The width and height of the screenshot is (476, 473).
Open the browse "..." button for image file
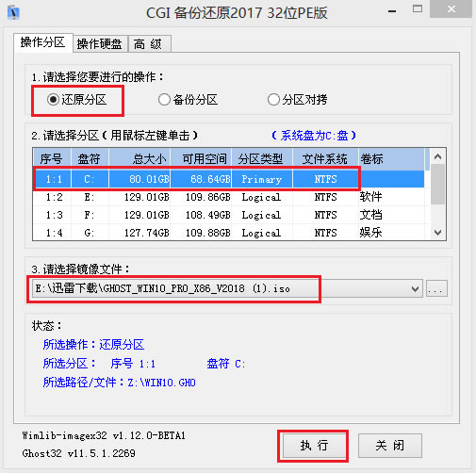[436, 288]
